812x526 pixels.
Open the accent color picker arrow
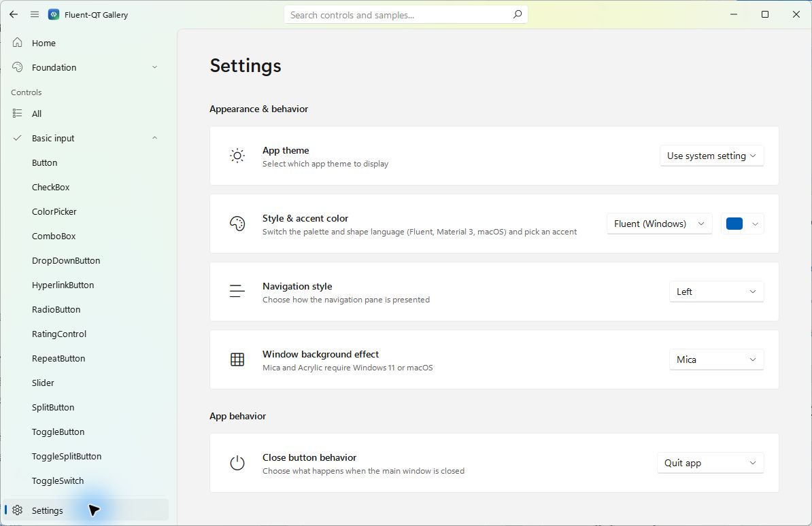coord(755,224)
